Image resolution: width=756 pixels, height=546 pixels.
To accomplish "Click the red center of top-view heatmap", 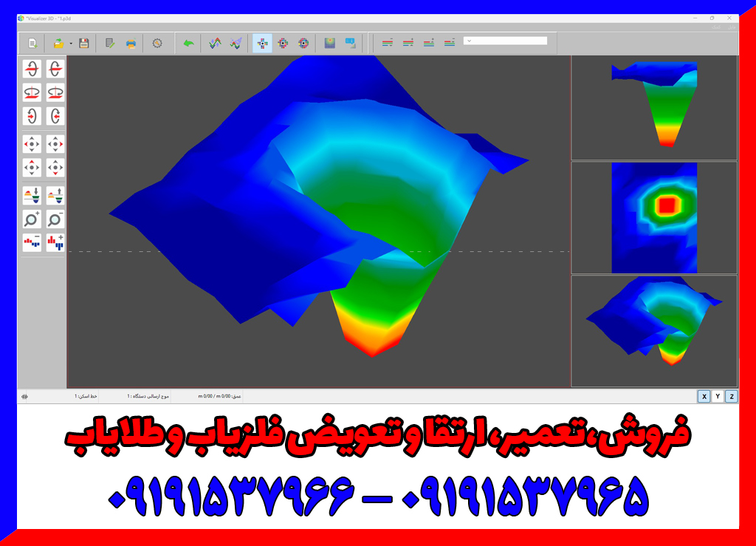I will [667, 205].
